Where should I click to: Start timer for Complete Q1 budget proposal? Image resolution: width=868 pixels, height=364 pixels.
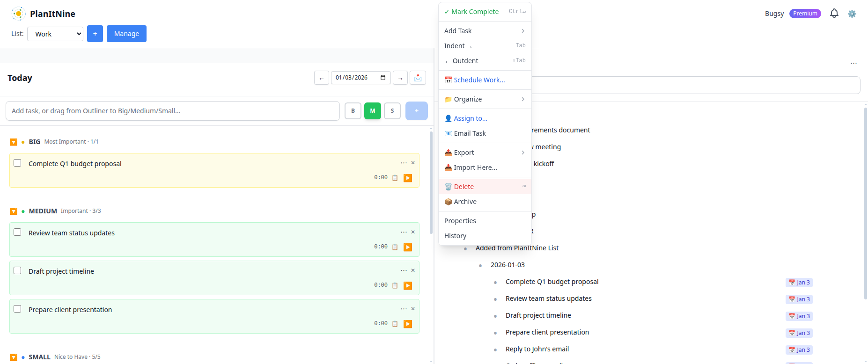point(408,178)
